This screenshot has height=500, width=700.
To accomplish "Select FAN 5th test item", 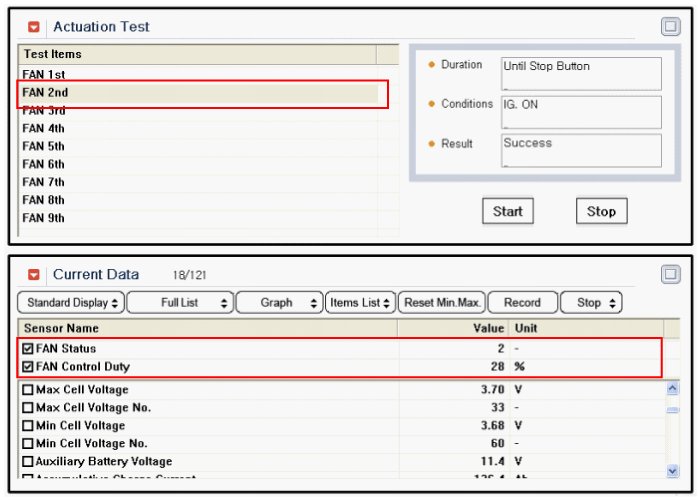I will point(44,146).
